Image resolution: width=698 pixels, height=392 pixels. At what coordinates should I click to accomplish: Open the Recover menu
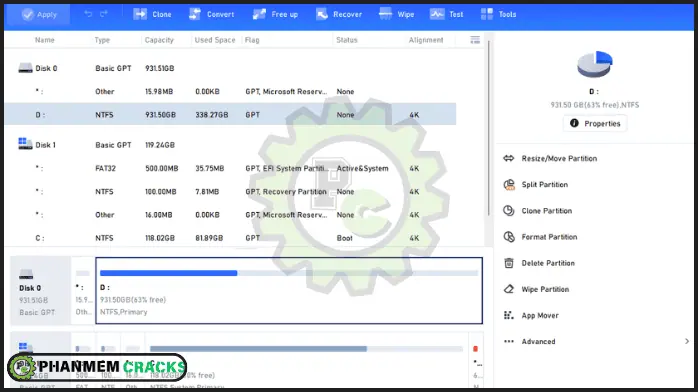339,14
